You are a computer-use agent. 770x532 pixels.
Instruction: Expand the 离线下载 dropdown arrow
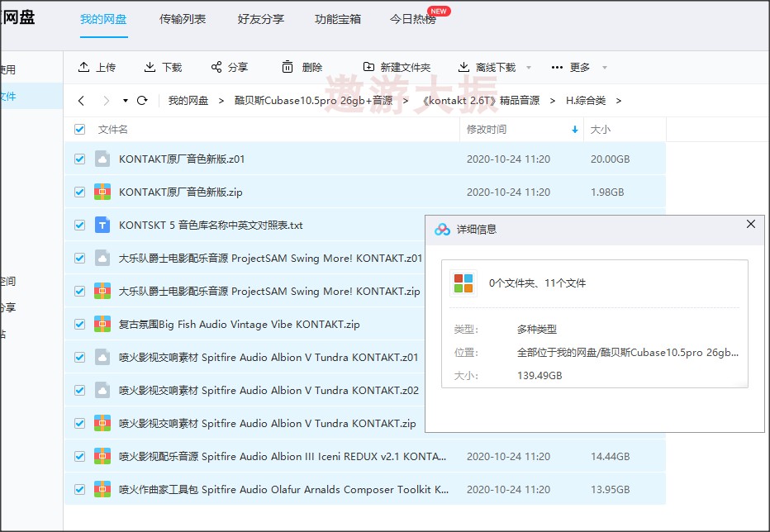pyautogui.click(x=529, y=67)
